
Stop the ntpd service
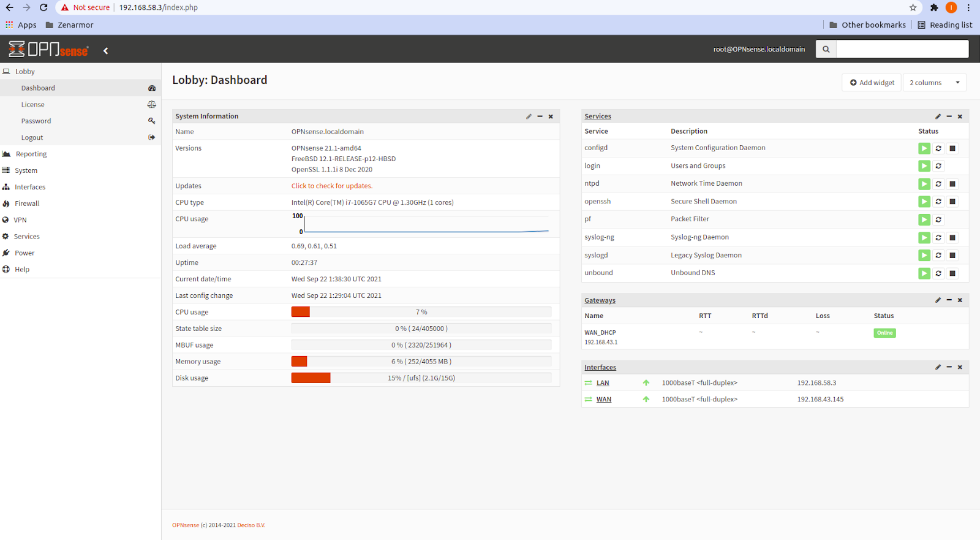tap(952, 184)
